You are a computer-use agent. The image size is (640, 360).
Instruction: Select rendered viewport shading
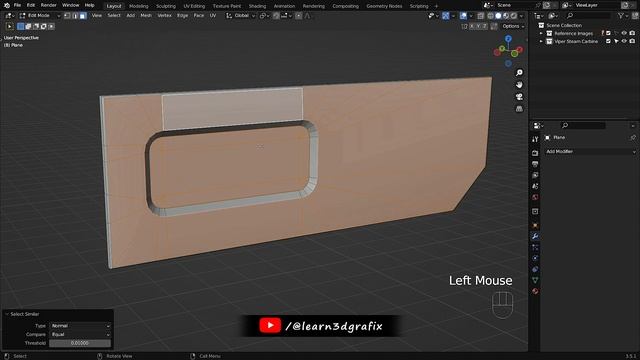tap(514, 16)
